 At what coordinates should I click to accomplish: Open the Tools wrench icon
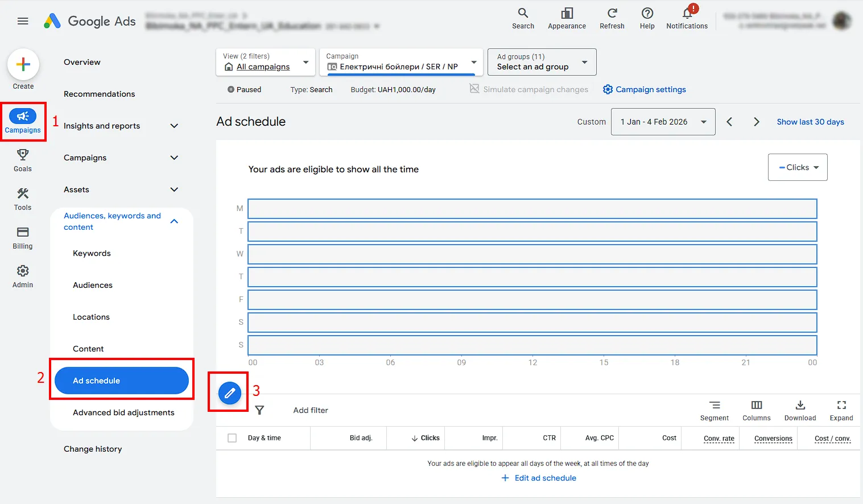(x=23, y=193)
